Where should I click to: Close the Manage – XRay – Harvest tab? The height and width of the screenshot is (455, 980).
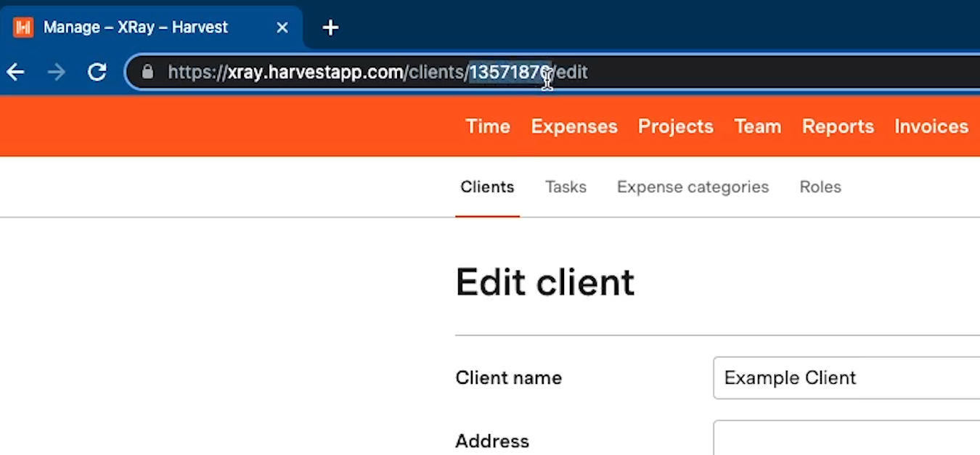click(x=282, y=28)
